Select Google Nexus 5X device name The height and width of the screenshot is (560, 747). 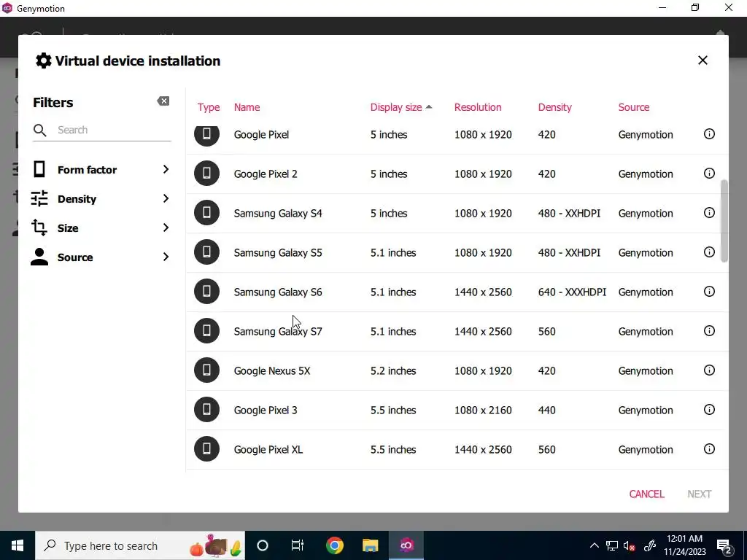point(272,370)
